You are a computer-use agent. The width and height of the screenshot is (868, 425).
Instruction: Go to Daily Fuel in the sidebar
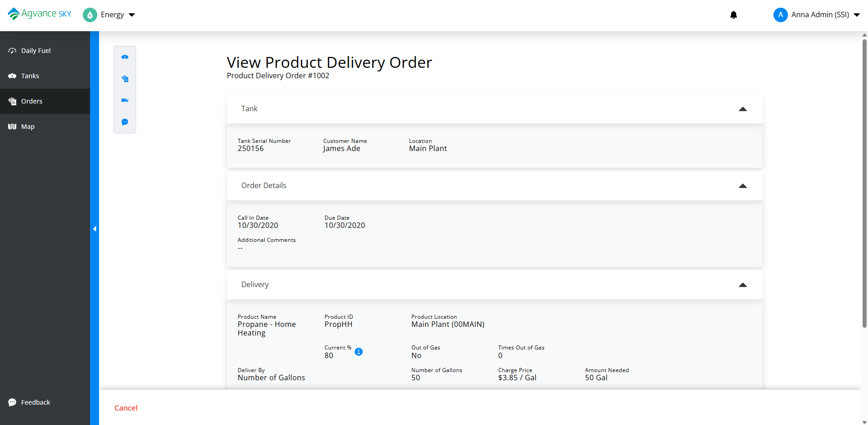[36, 51]
